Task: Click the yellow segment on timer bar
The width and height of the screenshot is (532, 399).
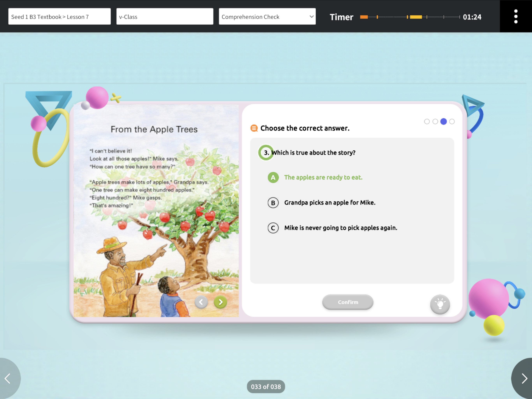Action: (x=416, y=17)
